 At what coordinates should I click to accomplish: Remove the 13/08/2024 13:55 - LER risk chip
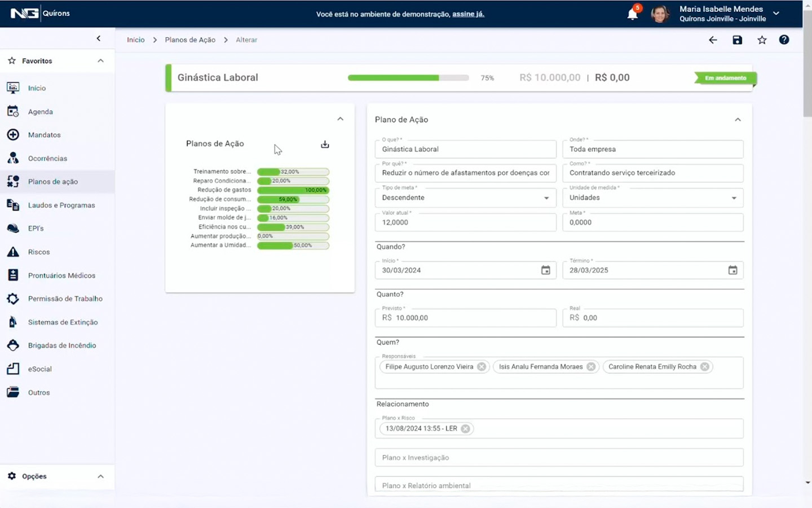(x=465, y=429)
